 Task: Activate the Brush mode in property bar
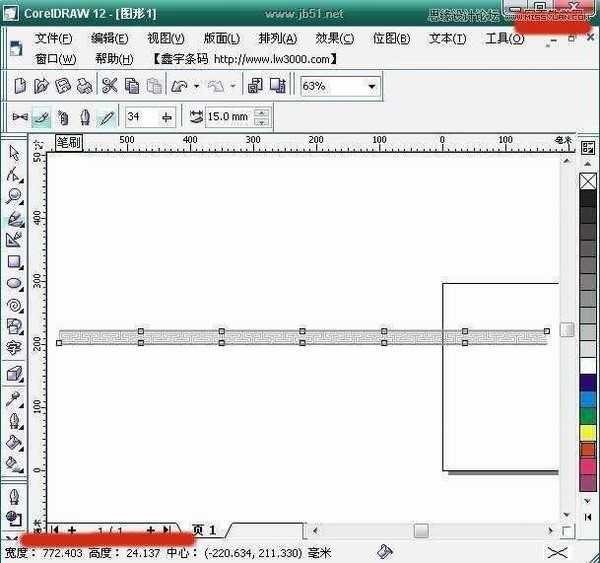point(40,117)
